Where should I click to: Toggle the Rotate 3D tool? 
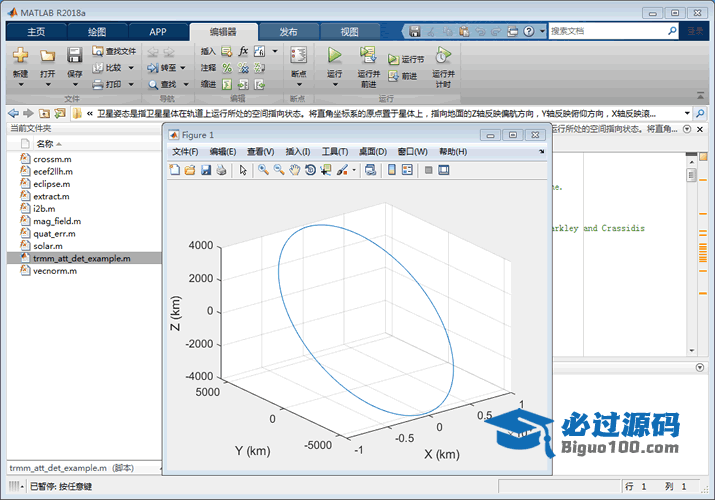tap(310, 170)
